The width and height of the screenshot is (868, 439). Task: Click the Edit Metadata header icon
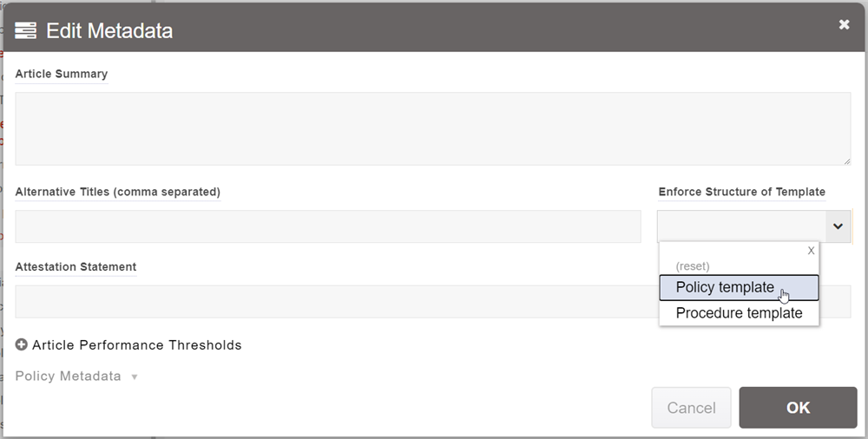pyautogui.click(x=25, y=30)
